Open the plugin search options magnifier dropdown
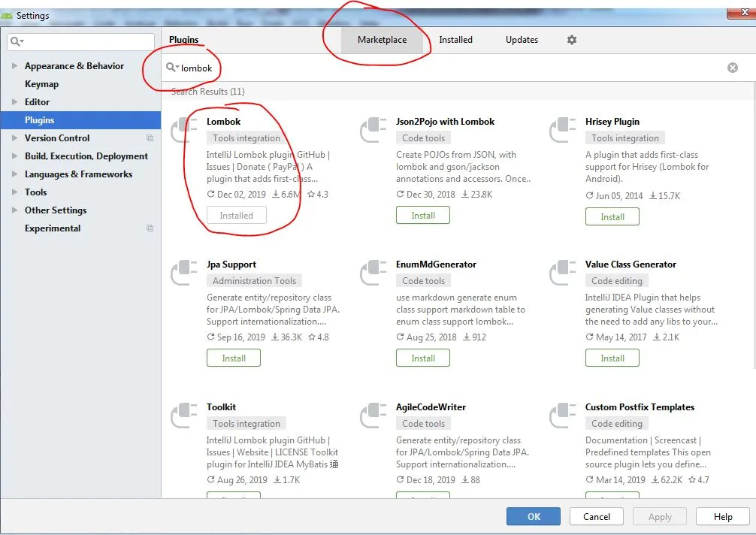 click(x=173, y=68)
